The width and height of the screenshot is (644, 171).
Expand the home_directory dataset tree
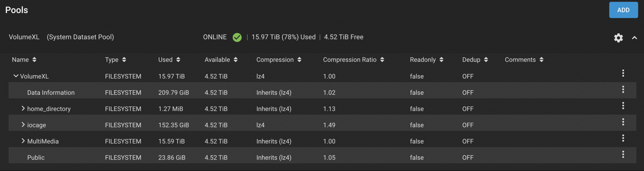pos(23,108)
